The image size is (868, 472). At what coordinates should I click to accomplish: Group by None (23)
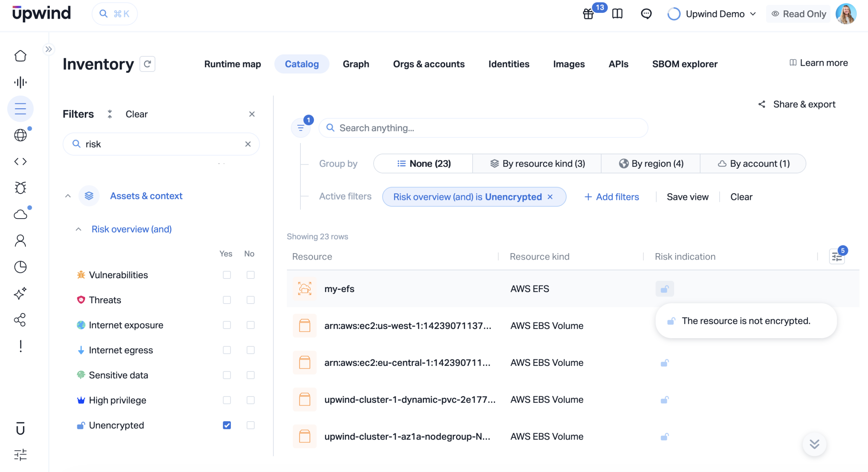(423, 164)
